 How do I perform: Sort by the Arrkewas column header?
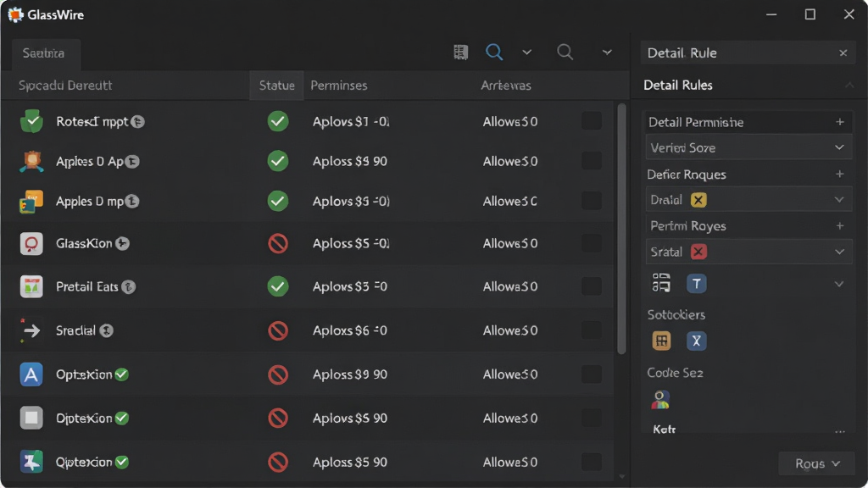coord(506,86)
